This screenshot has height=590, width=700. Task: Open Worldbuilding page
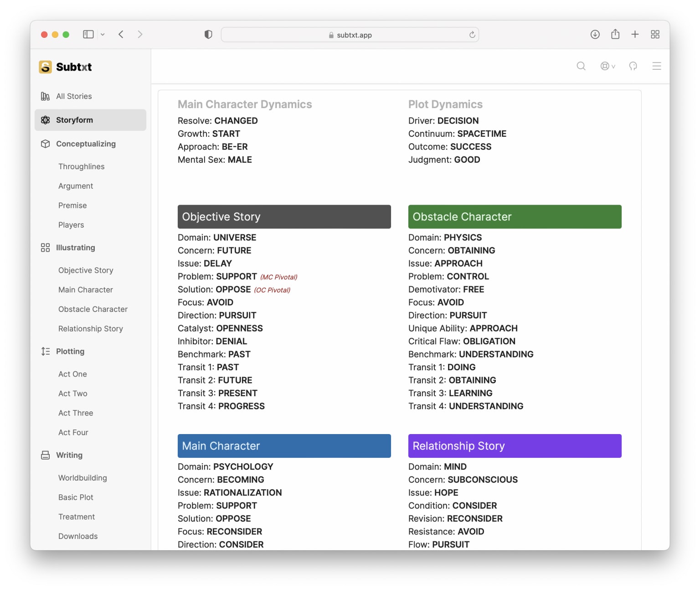(82, 478)
